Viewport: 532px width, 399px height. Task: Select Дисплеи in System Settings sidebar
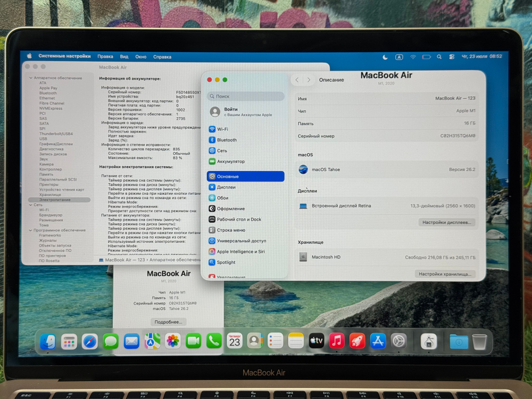(x=246, y=187)
